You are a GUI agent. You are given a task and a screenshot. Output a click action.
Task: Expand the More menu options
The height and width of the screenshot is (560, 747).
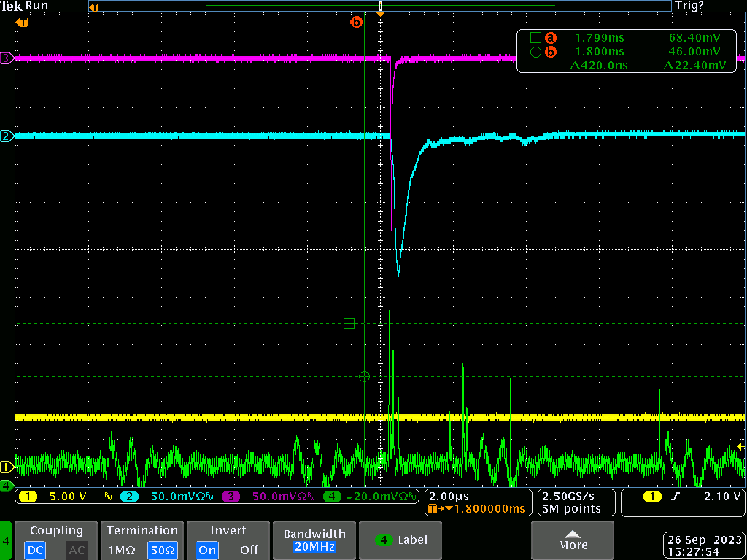click(x=573, y=540)
